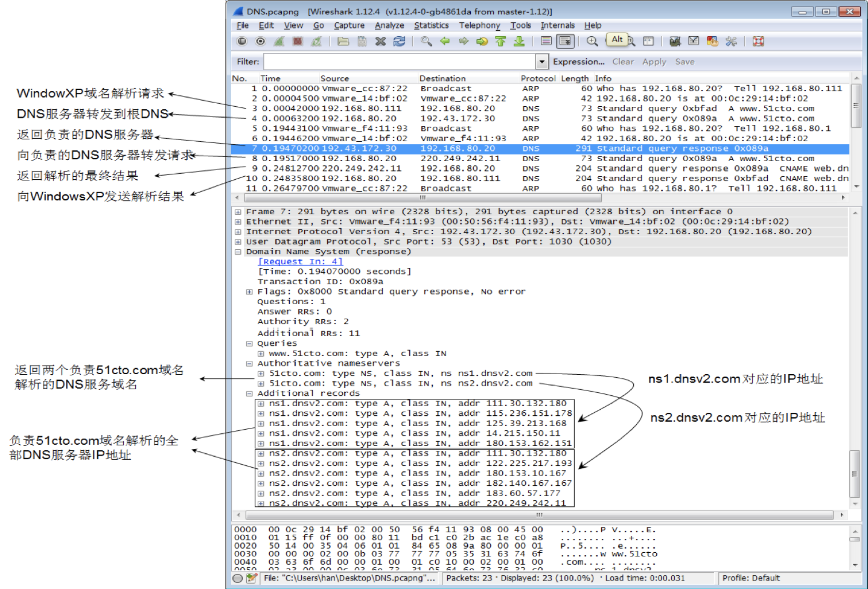Save the capture file via toolbar icon
The height and width of the screenshot is (589, 868).
(362, 42)
